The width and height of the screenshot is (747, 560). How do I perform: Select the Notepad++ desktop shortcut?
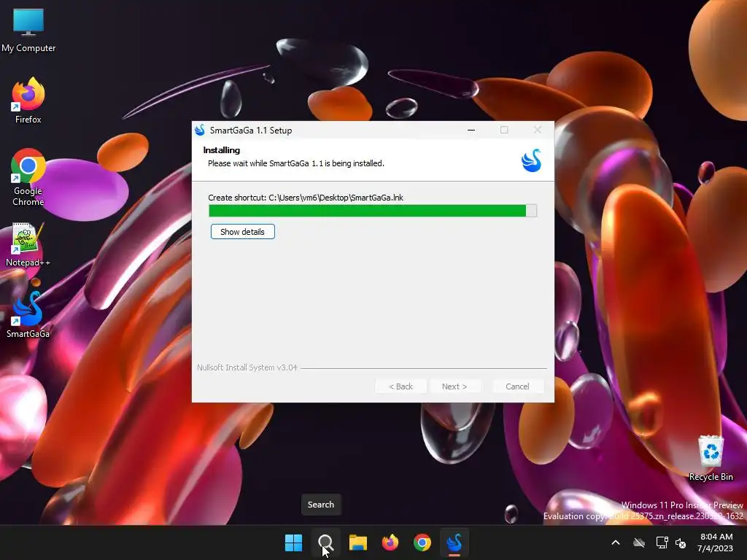28,245
